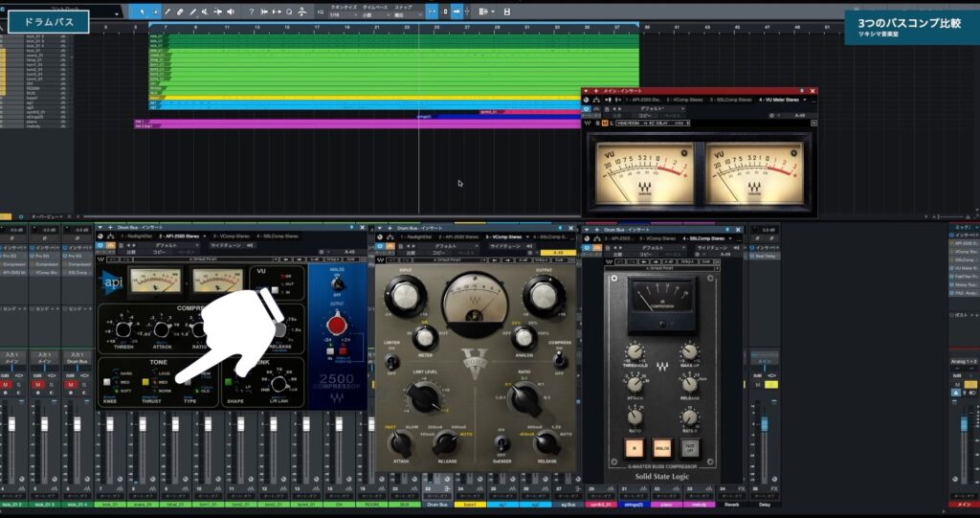The image size is (980, 518).
Task: Click 比較 compare button in API-2500 window
Action: click(130, 252)
